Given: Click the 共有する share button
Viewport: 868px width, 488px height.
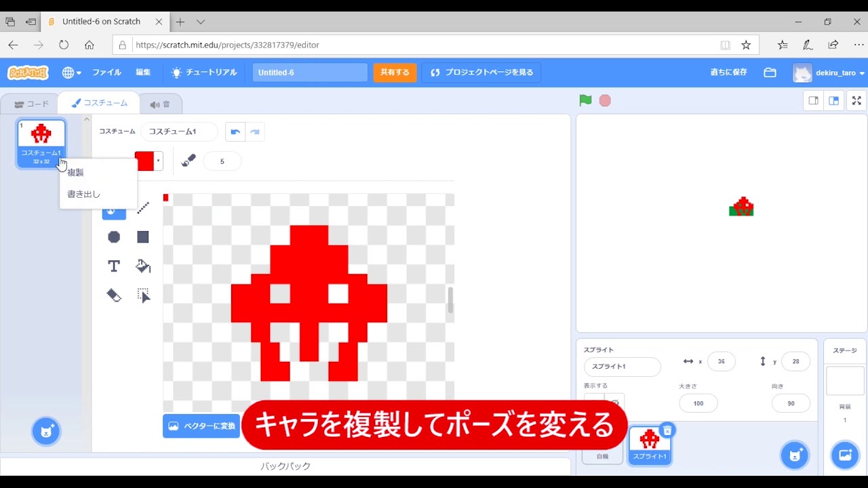Looking at the screenshot, I should pos(395,73).
